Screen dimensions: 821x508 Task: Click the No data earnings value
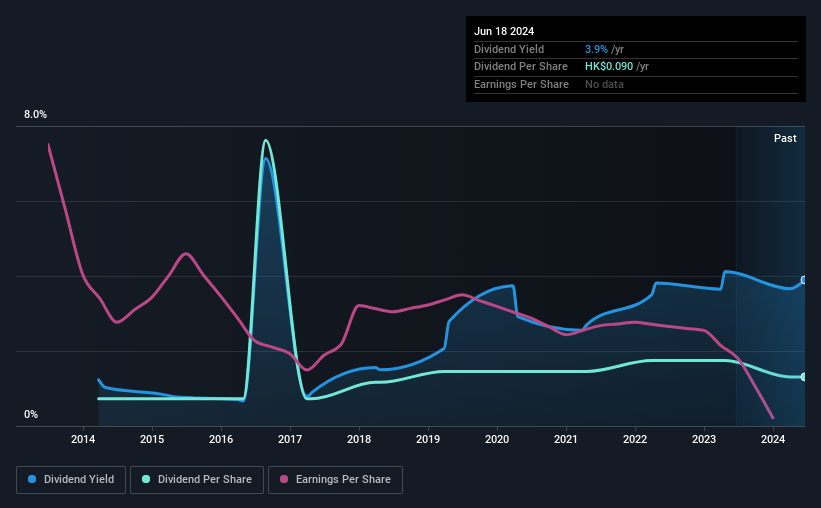click(x=604, y=84)
